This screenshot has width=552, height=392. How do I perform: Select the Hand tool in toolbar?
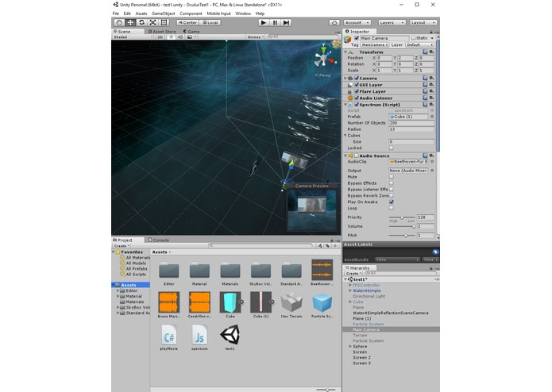(119, 22)
